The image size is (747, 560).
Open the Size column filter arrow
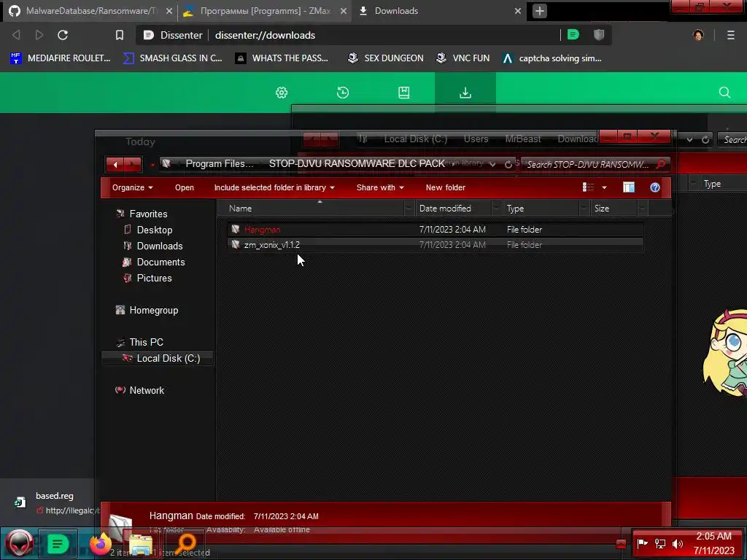[642, 209]
